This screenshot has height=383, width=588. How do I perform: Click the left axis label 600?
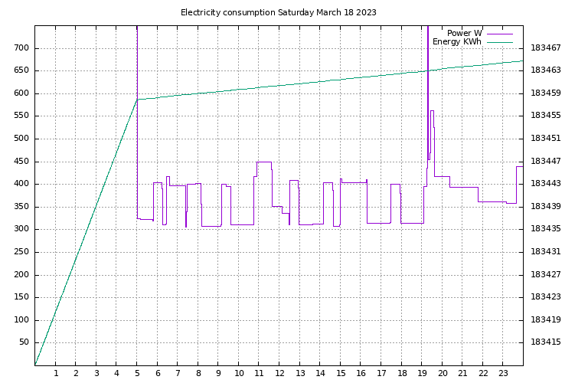(x=21, y=93)
